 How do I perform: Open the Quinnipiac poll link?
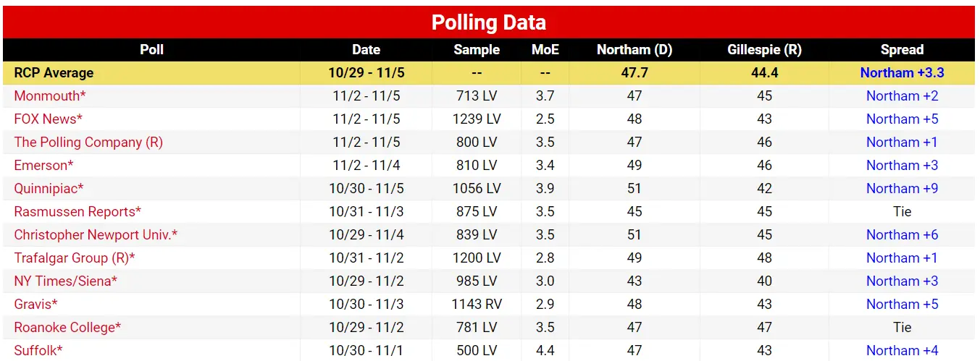coord(49,189)
